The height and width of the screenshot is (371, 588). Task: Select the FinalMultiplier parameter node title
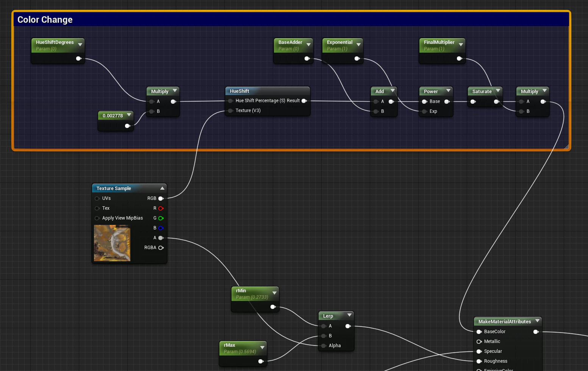point(439,42)
